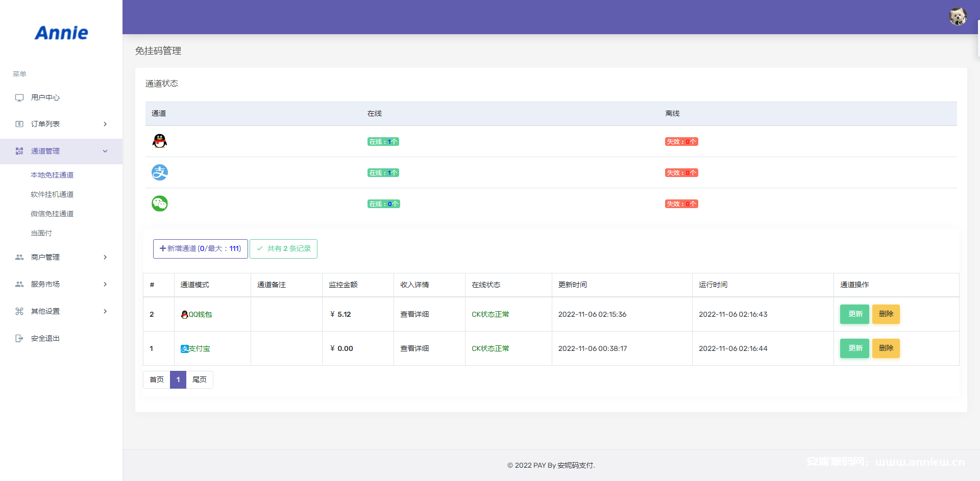Click the WeChat channel icon
The image size is (980, 481).
click(x=160, y=204)
